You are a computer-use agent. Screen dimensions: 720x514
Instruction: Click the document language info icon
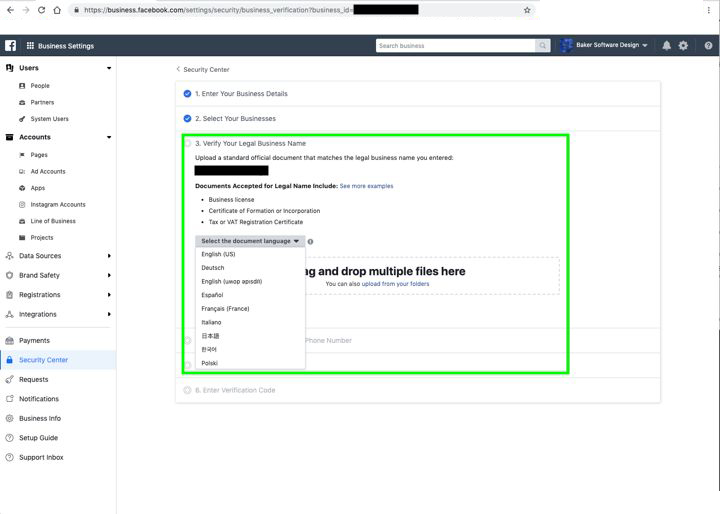point(310,242)
